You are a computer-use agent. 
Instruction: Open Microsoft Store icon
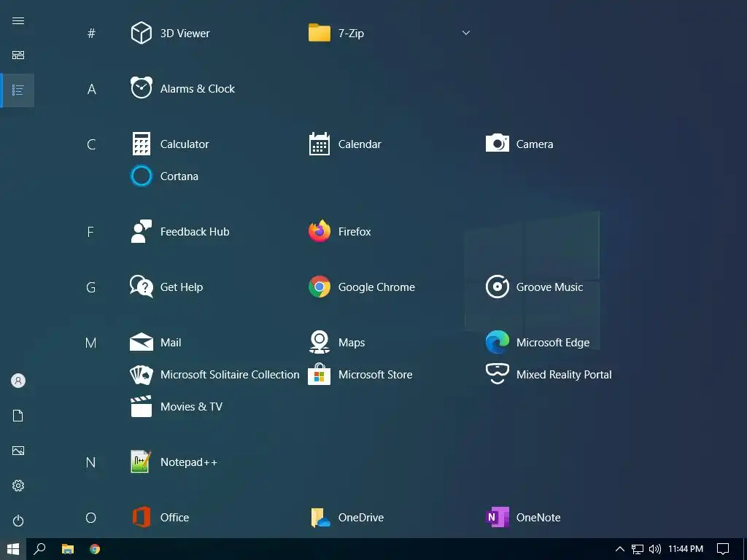point(320,374)
